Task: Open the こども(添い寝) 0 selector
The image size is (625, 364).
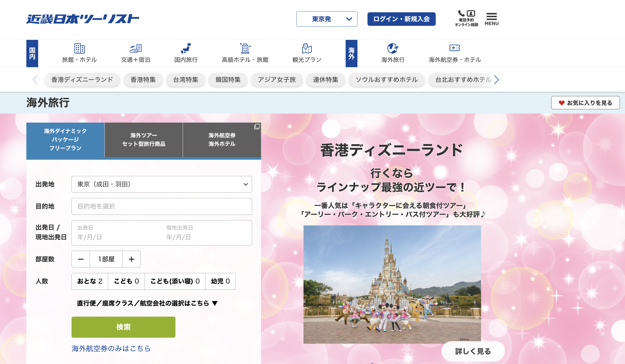Action: click(x=175, y=281)
